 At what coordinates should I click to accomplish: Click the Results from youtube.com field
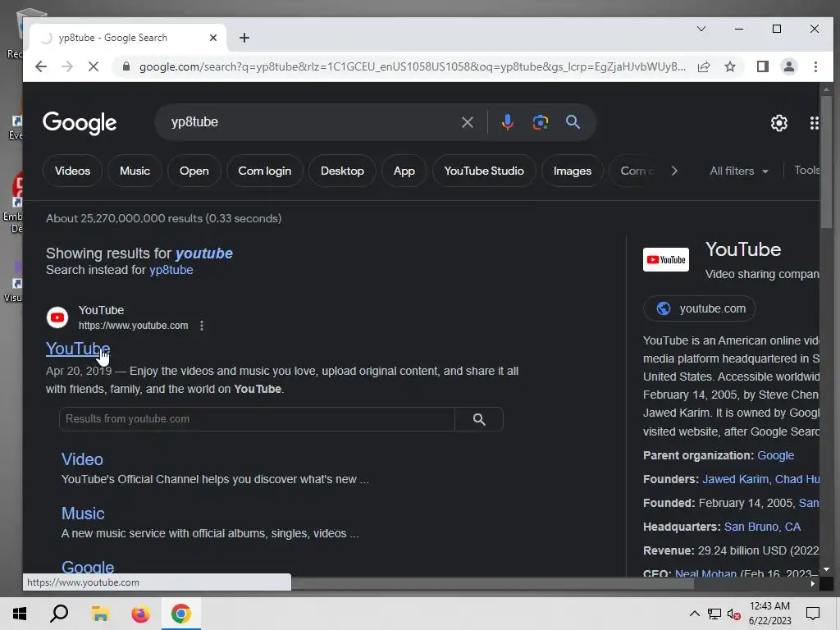click(257, 419)
